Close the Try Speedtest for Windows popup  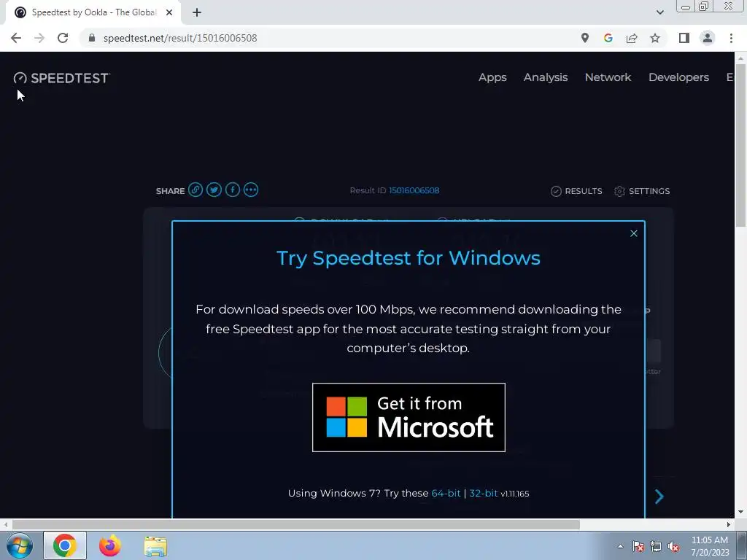pyautogui.click(x=634, y=233)
